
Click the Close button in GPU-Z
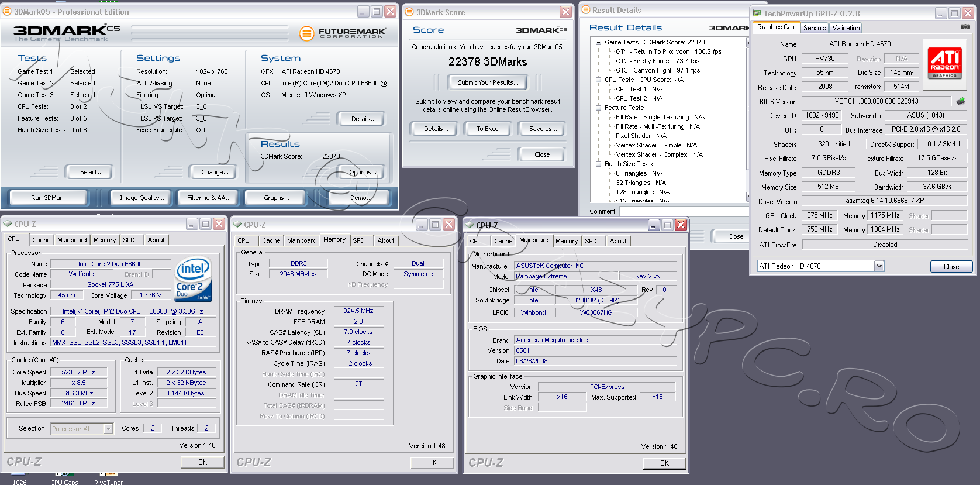pos(951,267)
